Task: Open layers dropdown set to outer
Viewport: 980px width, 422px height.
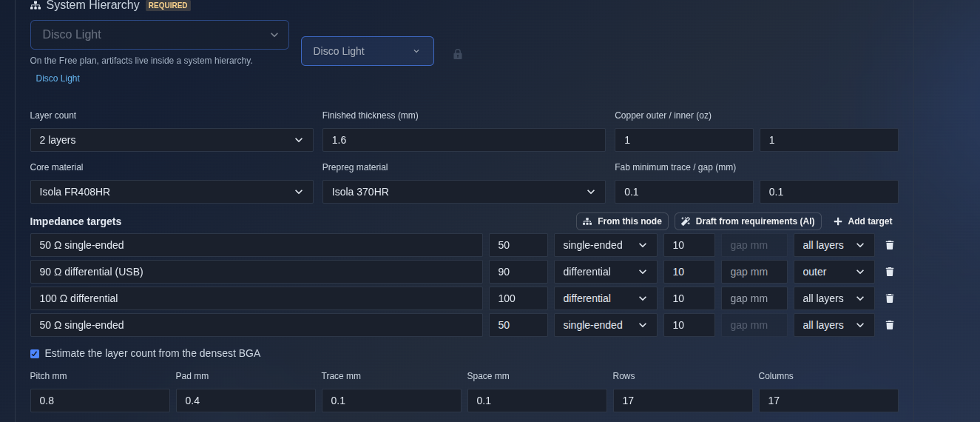Action: pos(834,272)
